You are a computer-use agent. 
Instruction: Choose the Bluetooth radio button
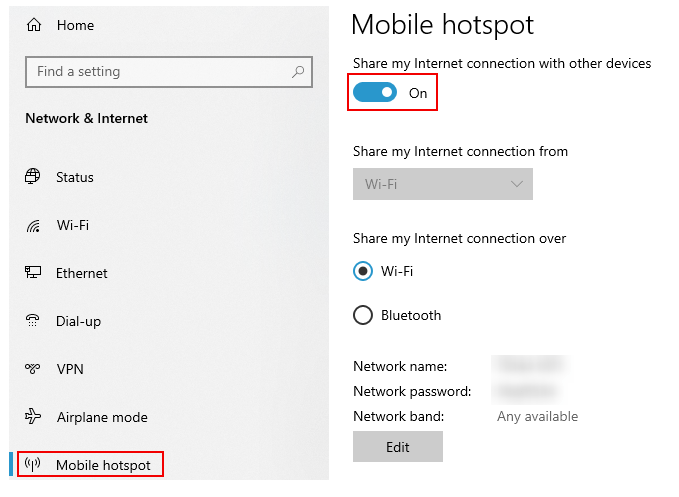click(363, 315)
